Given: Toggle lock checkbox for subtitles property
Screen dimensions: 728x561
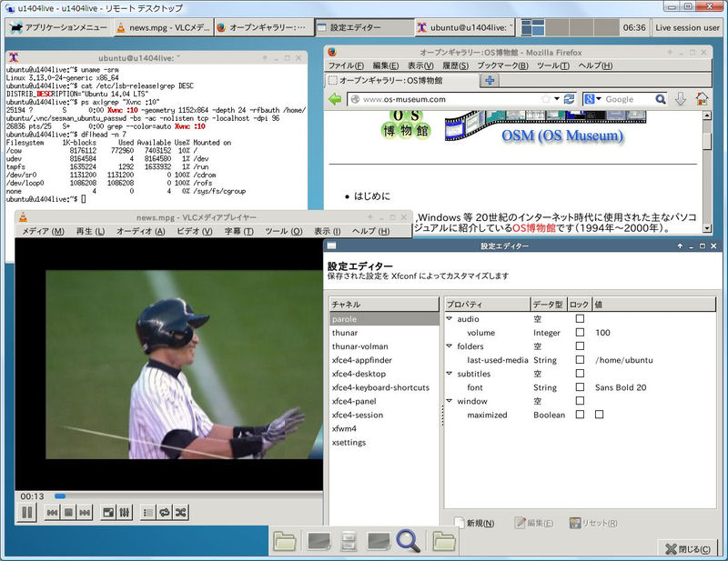Looking at the screenshot, I should pyautogui.click(x=580, y=374).
